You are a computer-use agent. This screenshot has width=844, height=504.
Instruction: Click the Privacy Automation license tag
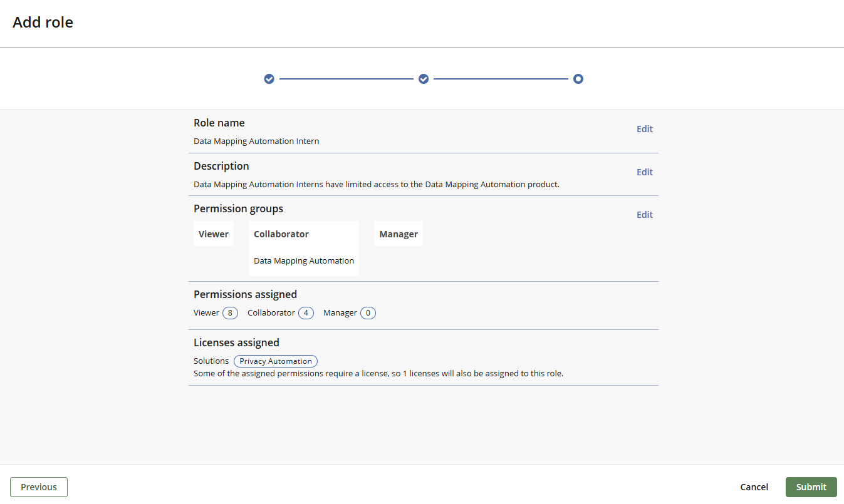(276, 361)
